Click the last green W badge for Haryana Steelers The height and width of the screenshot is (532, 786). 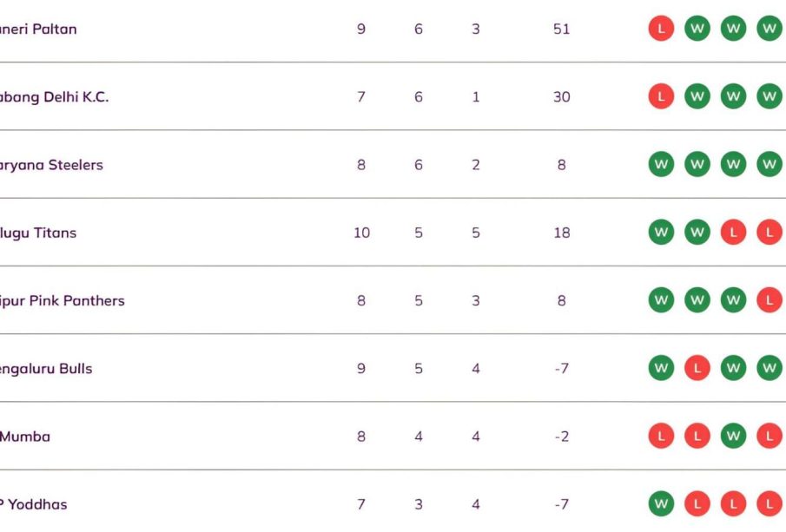tap(769, 164)
